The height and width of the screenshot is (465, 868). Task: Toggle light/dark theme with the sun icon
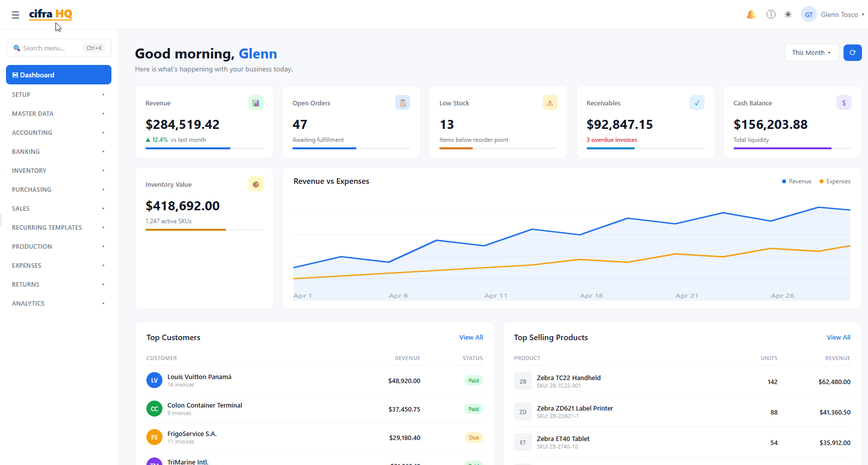(788, 14)
